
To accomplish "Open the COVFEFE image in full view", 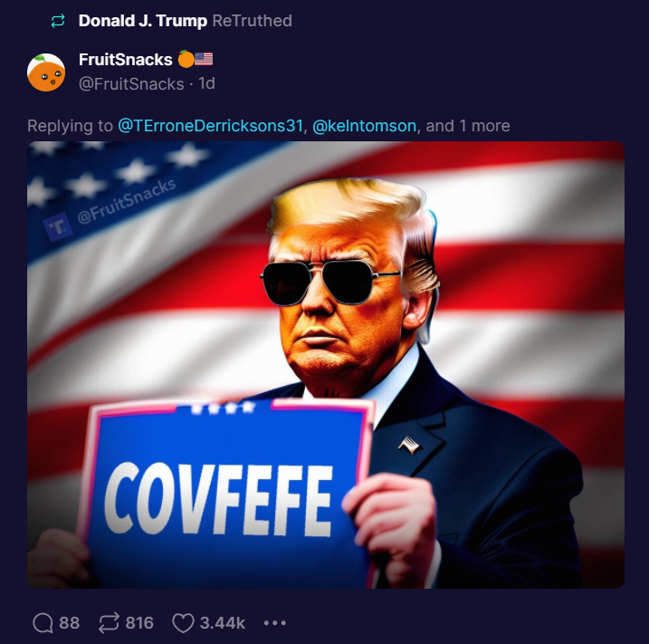I will [326, 365].
